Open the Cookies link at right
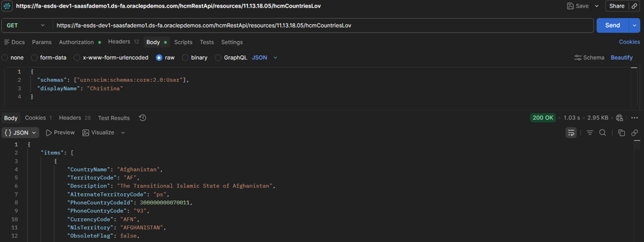 (x=629, y=42)
